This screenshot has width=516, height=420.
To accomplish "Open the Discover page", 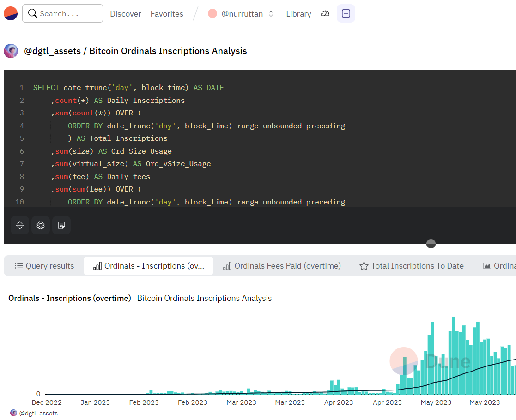I will tap(125, 14).
